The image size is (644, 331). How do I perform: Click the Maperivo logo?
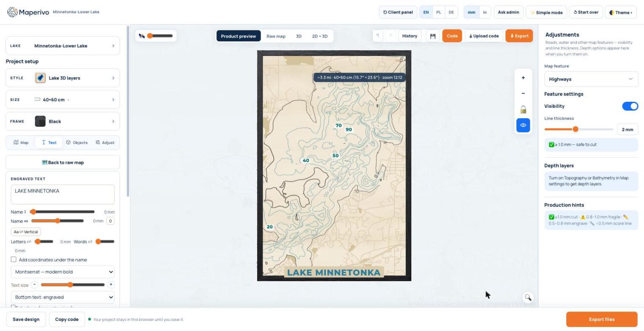point(28,12)
